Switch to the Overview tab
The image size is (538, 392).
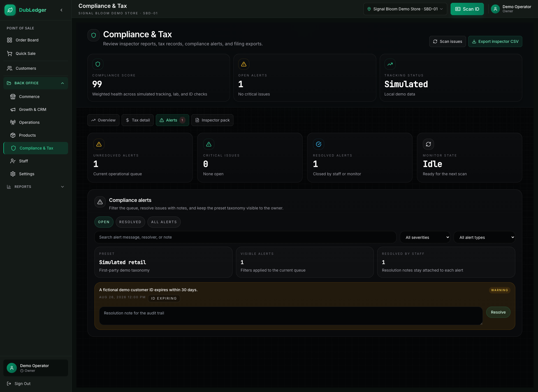click(x=103, y=120)
